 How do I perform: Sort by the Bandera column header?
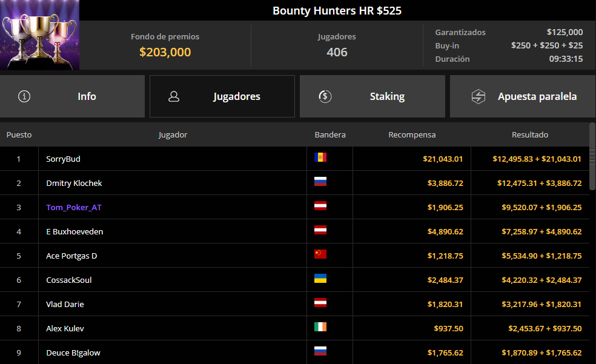click(x=330, y=135)
